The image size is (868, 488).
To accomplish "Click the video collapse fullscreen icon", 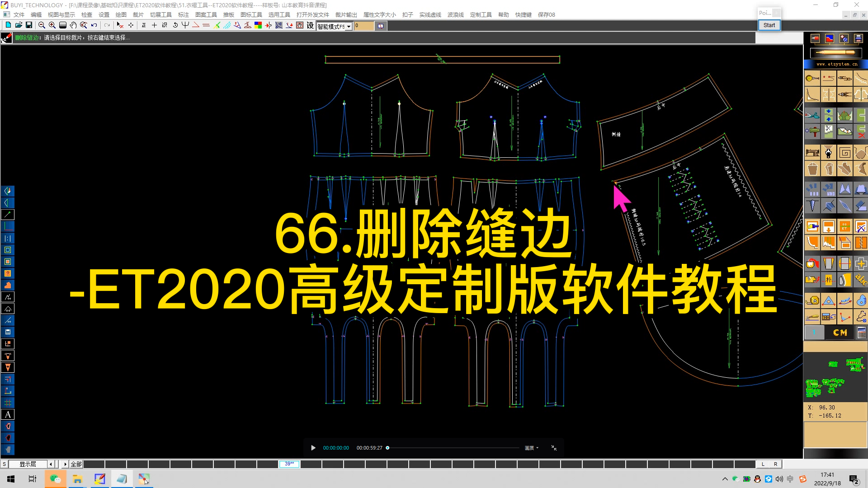I will (554, 448).
